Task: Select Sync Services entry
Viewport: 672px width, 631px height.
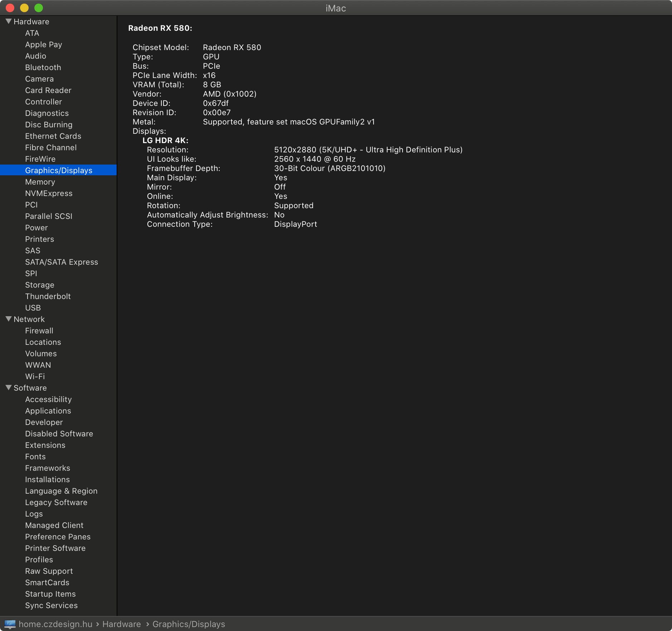Action: tap(52, 606)
